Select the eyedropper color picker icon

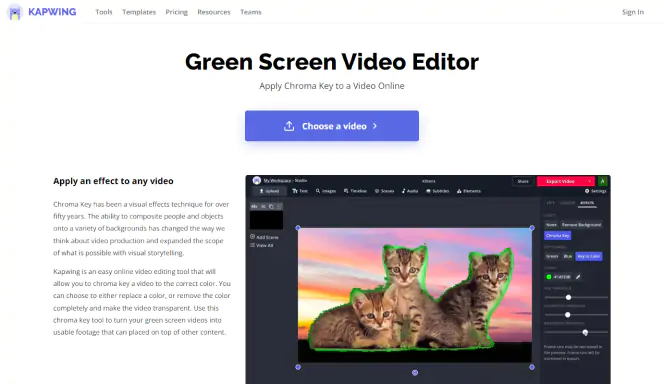pyautogui.click(x=578, y=277)
